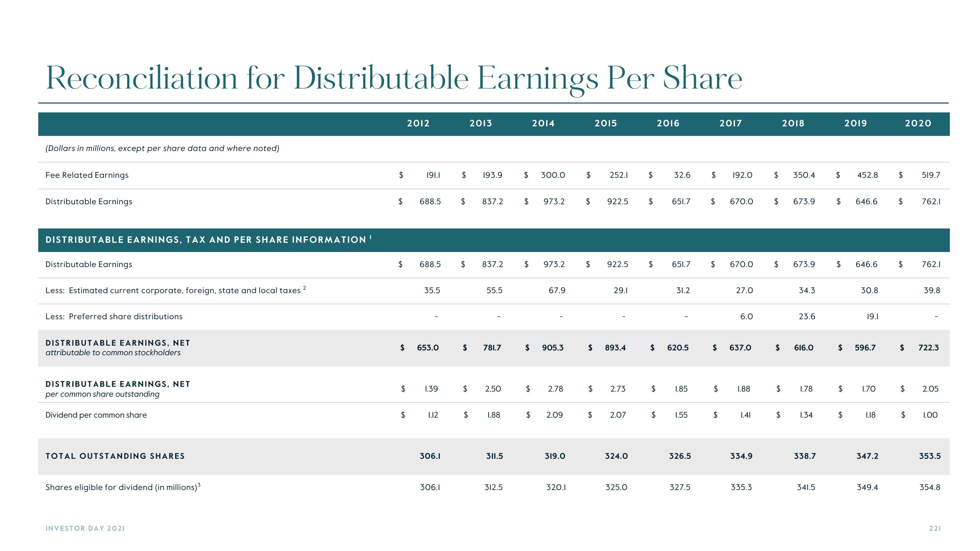Click the 'Total Outstanding Shares' label

115,456
